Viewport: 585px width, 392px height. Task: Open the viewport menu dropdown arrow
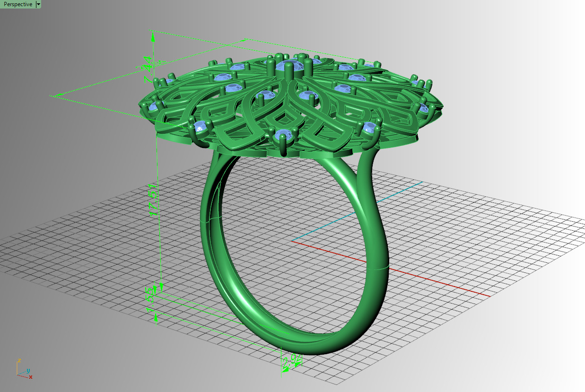pos(39,4)
